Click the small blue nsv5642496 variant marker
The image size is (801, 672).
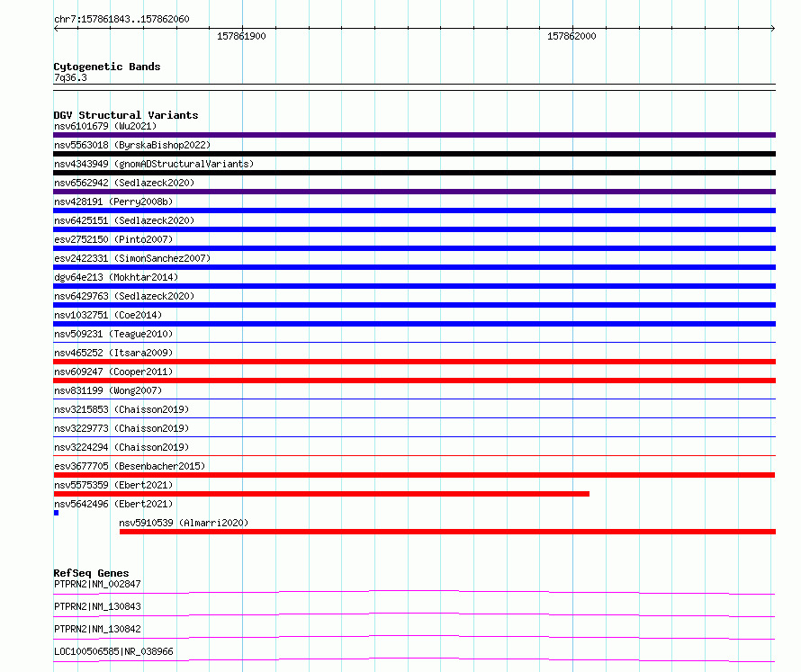[56, 513]
